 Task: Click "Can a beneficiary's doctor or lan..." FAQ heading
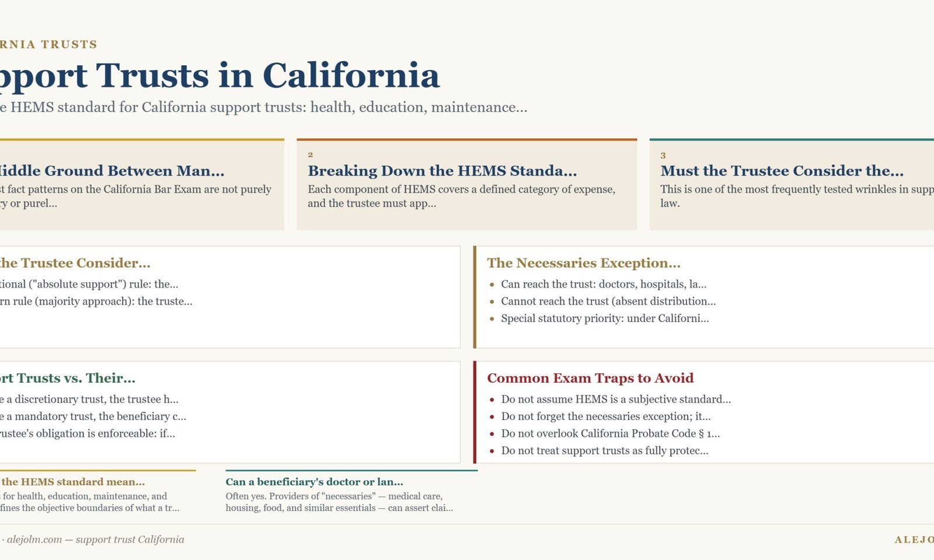(x=314, y=482)
